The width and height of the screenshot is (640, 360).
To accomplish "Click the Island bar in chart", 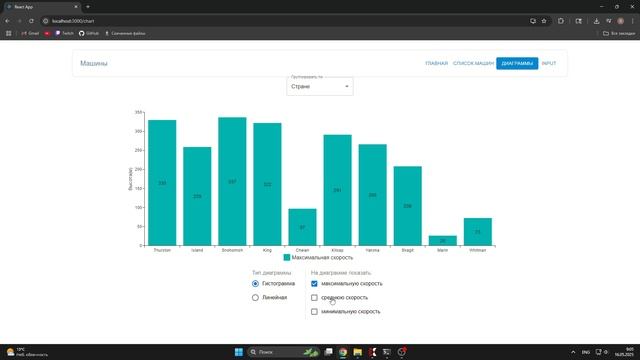I will (x=197, y=196).
